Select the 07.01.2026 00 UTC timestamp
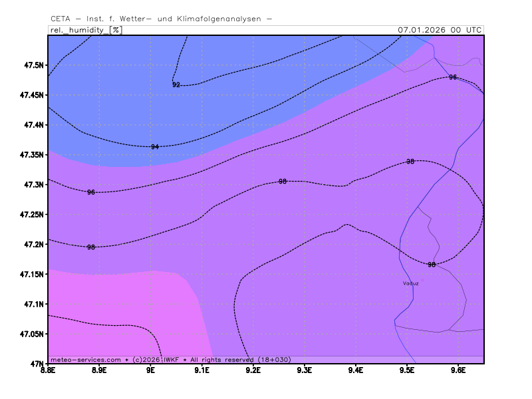 (x=440, y=30)
